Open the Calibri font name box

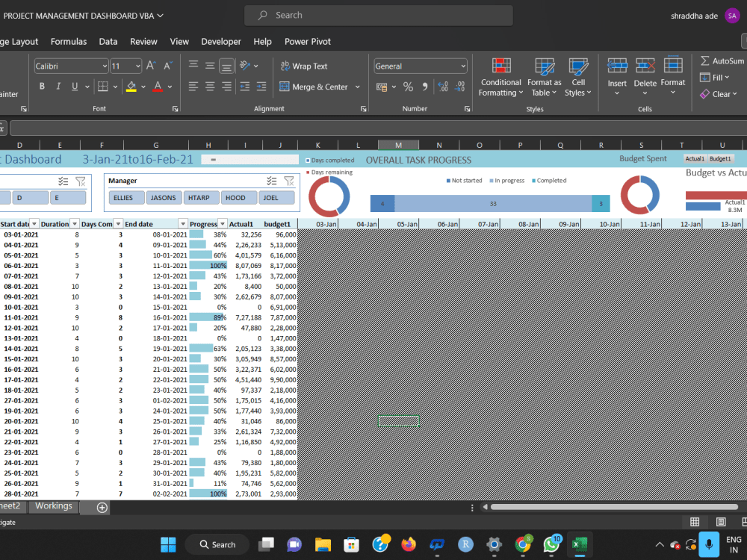71,66
